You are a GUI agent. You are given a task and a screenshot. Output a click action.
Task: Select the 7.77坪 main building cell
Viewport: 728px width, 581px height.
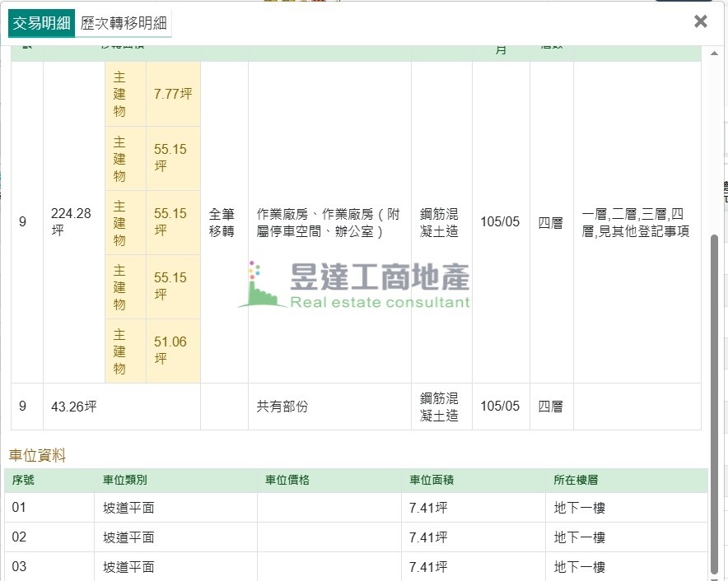pos(173,94)
